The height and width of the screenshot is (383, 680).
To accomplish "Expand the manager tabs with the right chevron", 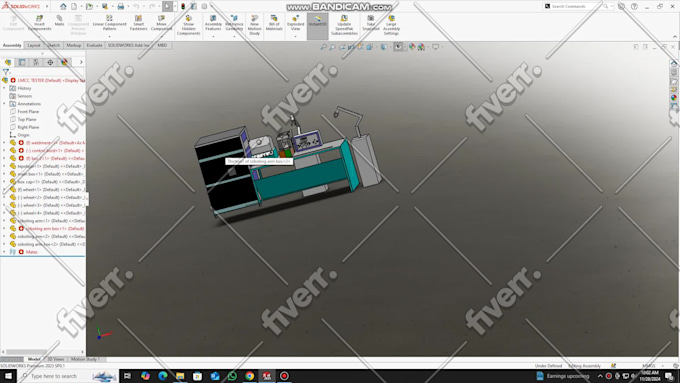I will 81,62.
